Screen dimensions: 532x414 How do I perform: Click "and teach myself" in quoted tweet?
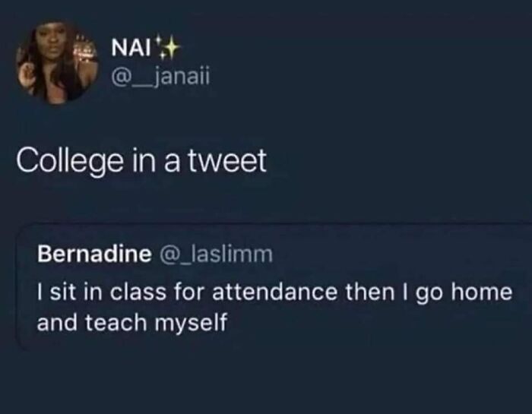point(132,321)
